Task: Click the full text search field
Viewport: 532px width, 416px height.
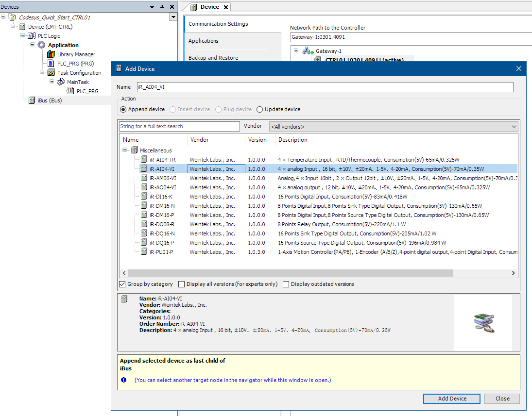Action: (179, 126)
